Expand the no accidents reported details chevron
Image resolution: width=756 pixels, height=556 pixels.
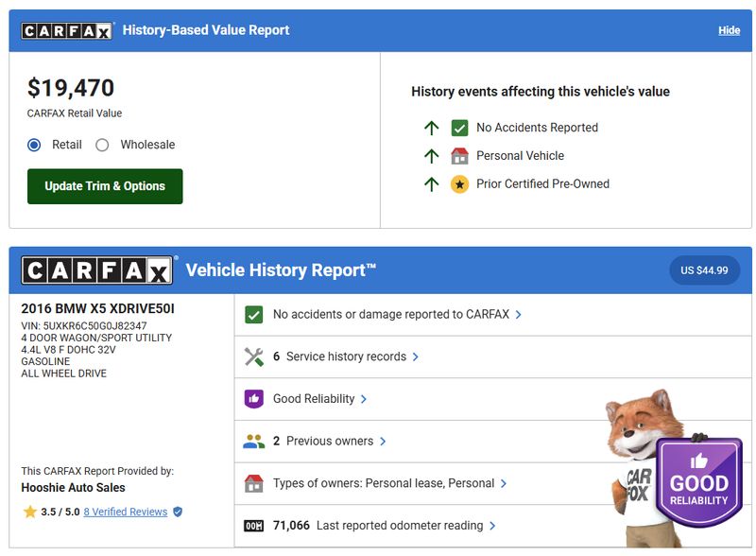click(x=519, y=315)
